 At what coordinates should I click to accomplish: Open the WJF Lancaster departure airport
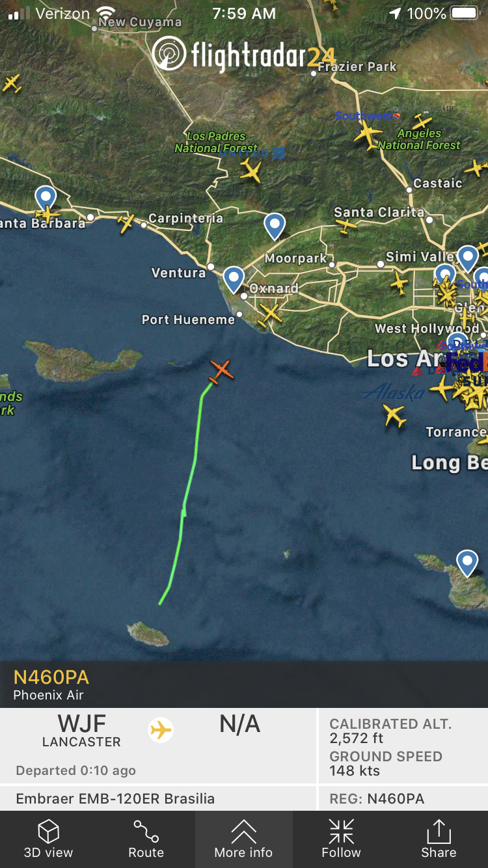click(81, 730)
